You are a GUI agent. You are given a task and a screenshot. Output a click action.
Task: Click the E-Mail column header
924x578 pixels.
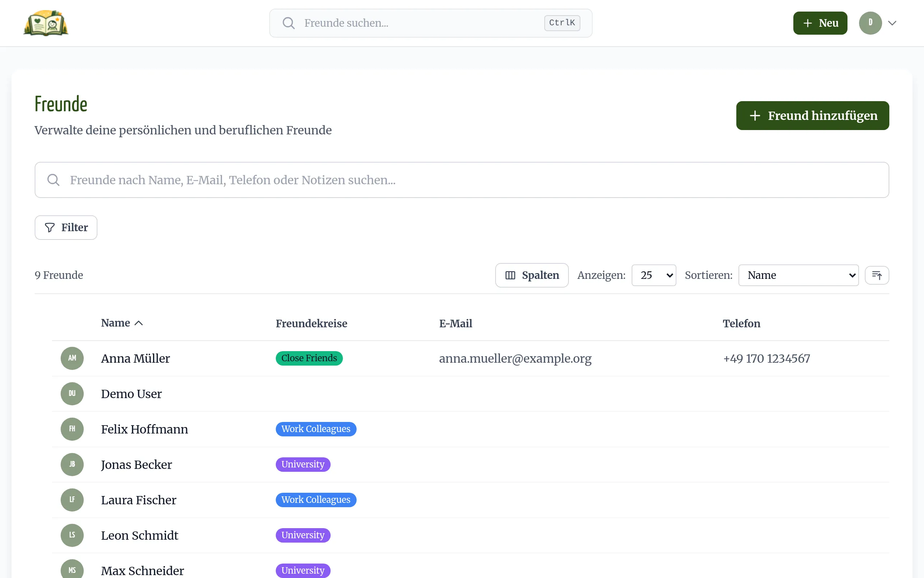pos(456,323)
